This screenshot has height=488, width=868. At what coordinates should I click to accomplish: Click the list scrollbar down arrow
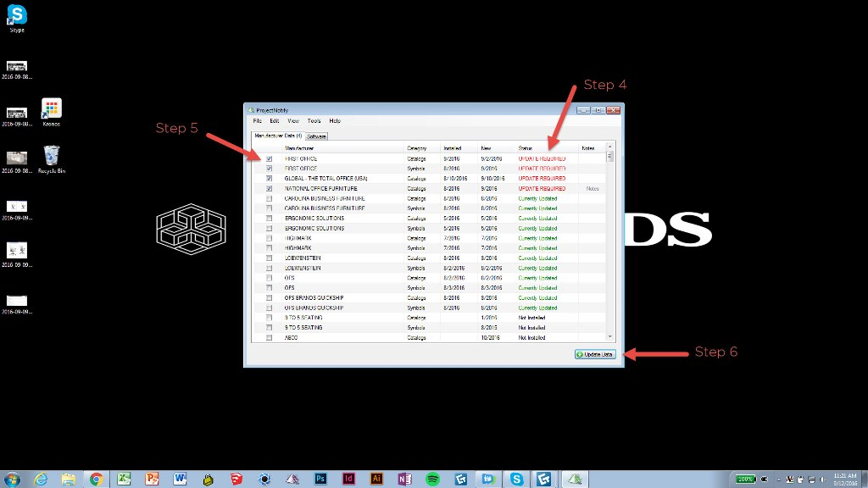(x=610, y=337)
